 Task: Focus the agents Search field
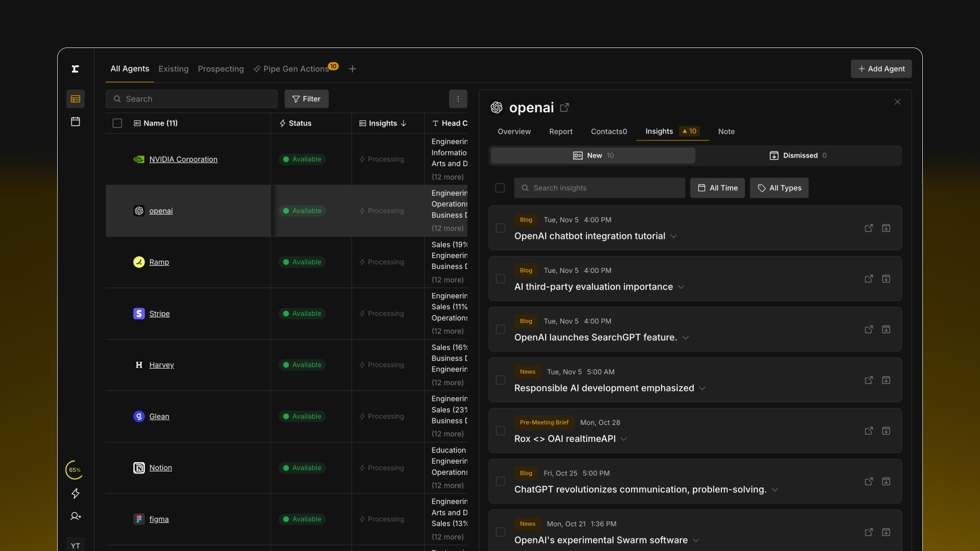[191, 99]
